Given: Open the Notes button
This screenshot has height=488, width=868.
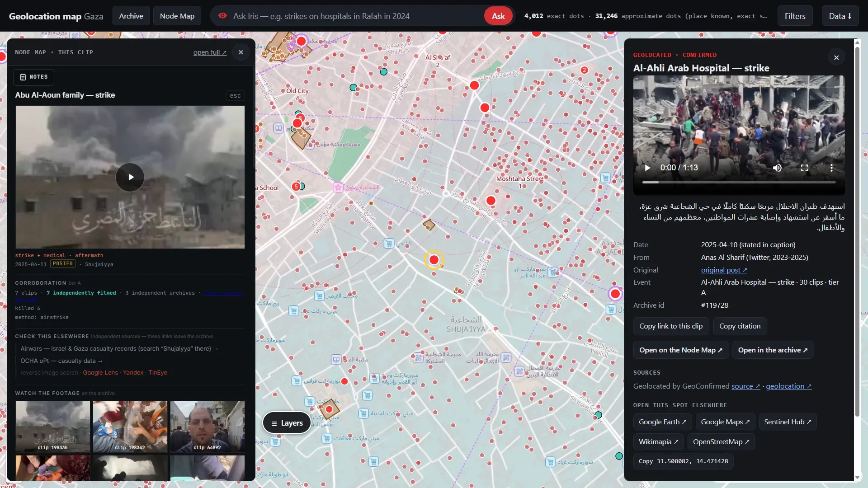Looking at the screenshot, I should [x=33, y=77].
